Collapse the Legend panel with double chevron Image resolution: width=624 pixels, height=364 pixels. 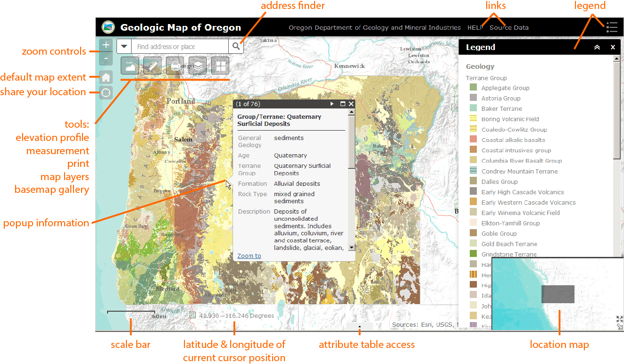click(x=597, y=47)
